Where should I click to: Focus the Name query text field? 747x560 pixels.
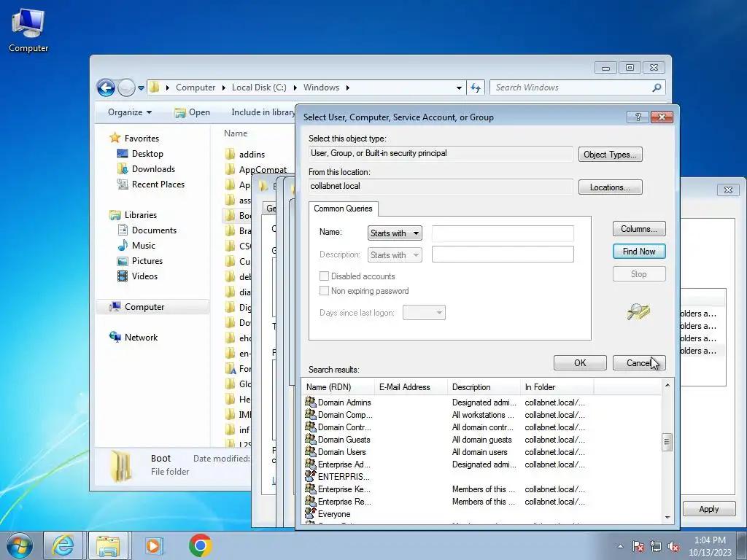click(503, 233)
